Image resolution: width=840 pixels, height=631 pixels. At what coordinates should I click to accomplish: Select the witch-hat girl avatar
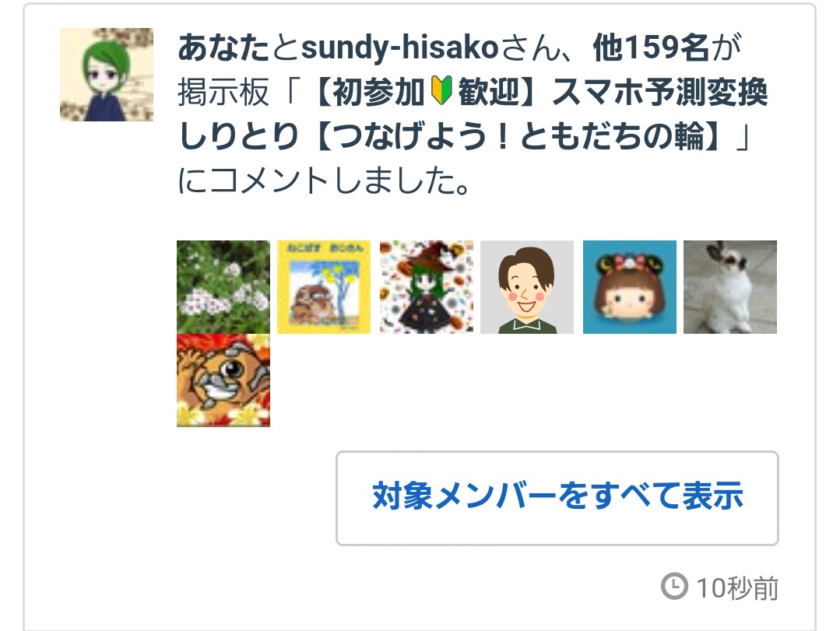427,287
